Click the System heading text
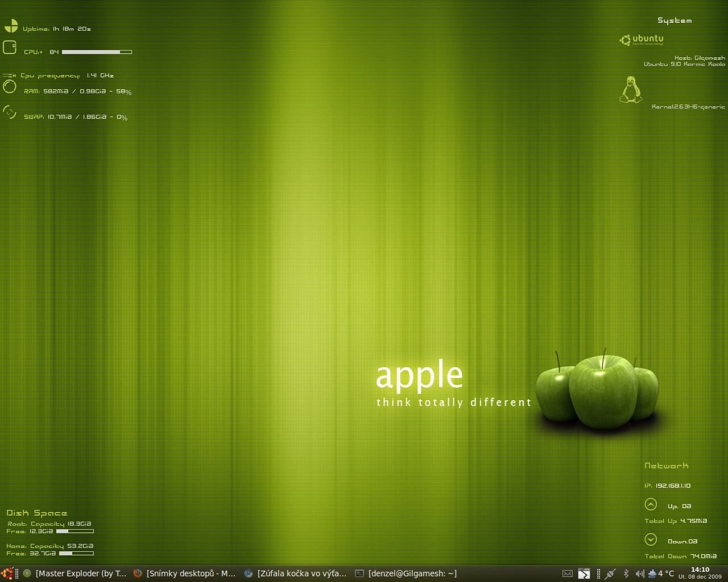 [675, 20]
